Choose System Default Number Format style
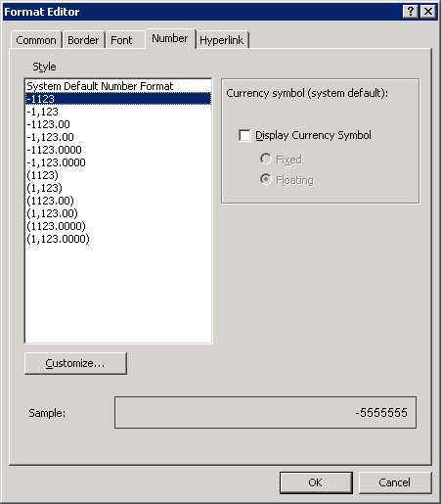 [x=118, y=86]
